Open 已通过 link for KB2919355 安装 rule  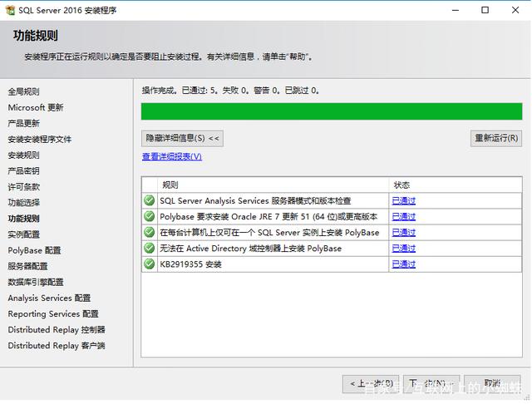[x=404, y=264]
